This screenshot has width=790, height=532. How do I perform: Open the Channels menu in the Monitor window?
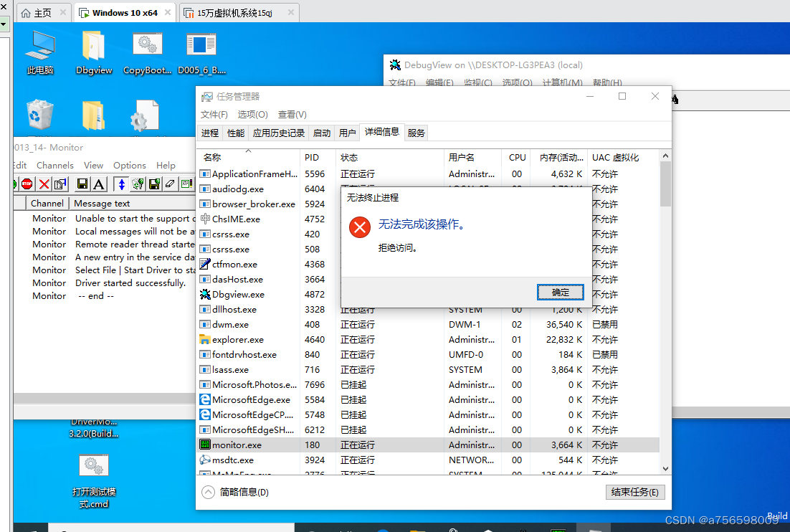(x=54, y=165)
